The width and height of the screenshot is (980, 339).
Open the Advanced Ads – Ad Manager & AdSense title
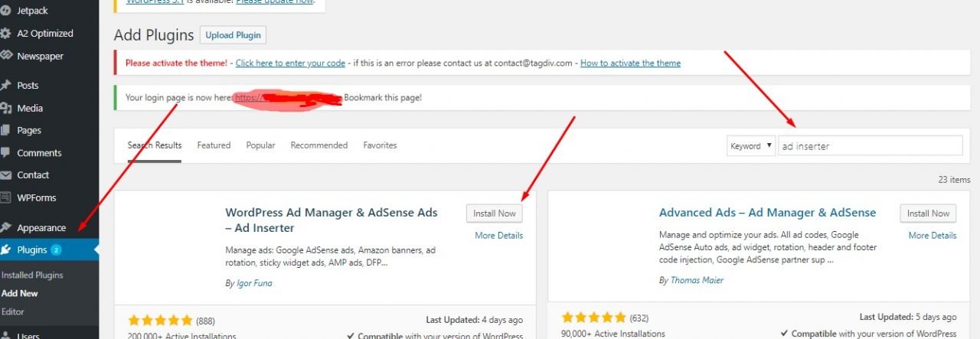767,213
